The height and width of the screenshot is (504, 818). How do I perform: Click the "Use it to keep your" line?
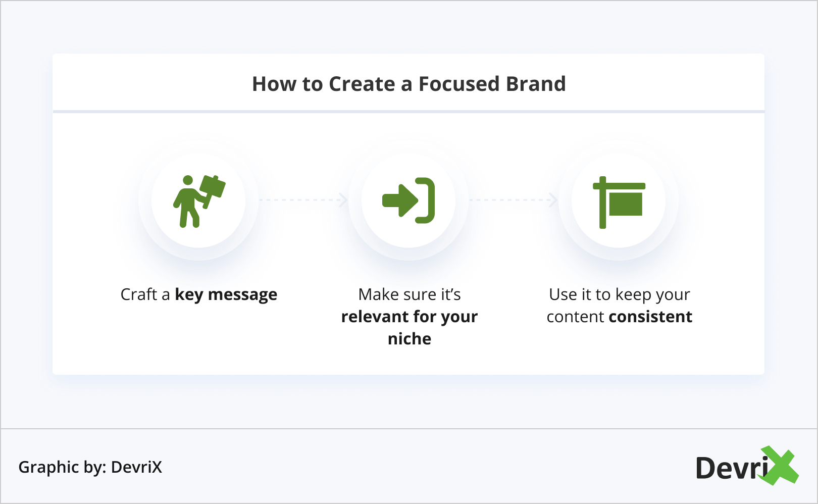point(619,294)
